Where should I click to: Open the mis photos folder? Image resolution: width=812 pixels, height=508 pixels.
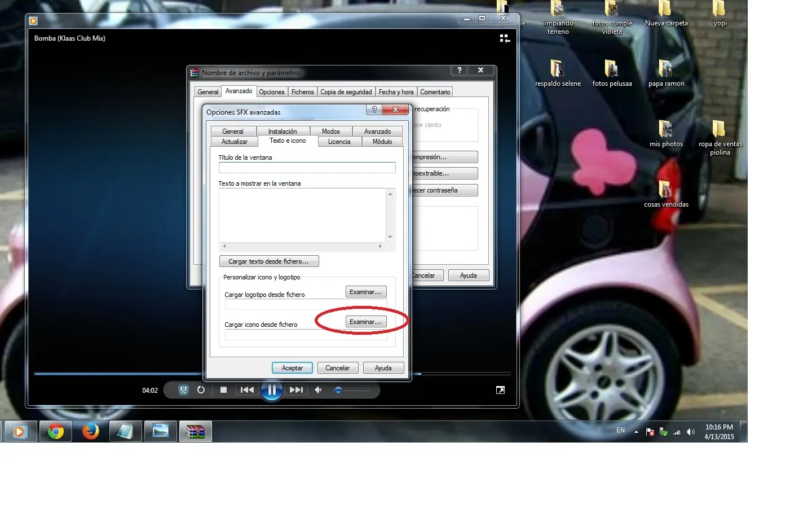tap(666, 134)
